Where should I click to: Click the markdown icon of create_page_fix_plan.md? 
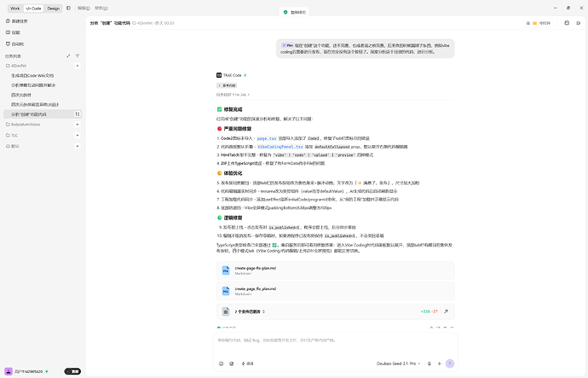(225, 291)
